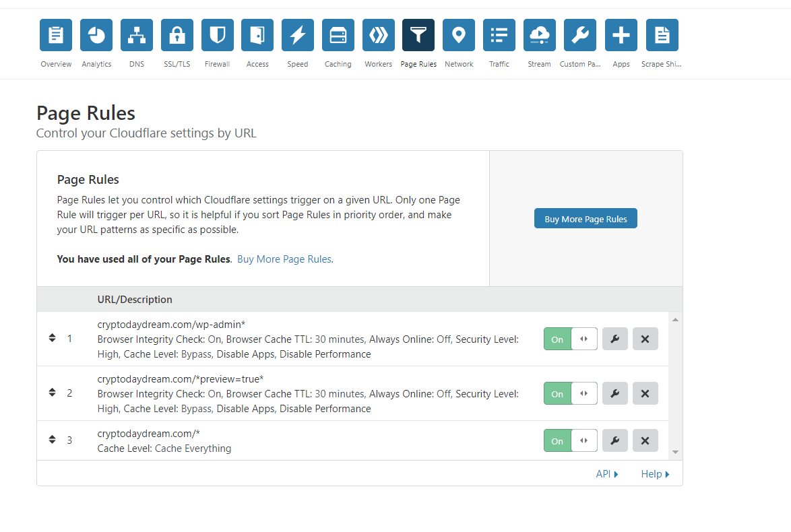Open the Scrape Shi... tab label

[x=662, y=64]
